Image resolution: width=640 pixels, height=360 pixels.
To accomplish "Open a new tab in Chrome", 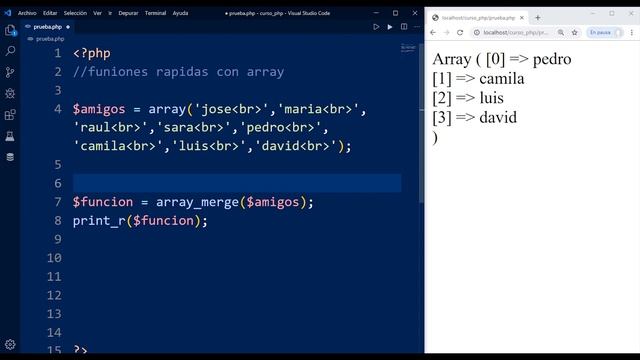I will (x=538, y=18).
